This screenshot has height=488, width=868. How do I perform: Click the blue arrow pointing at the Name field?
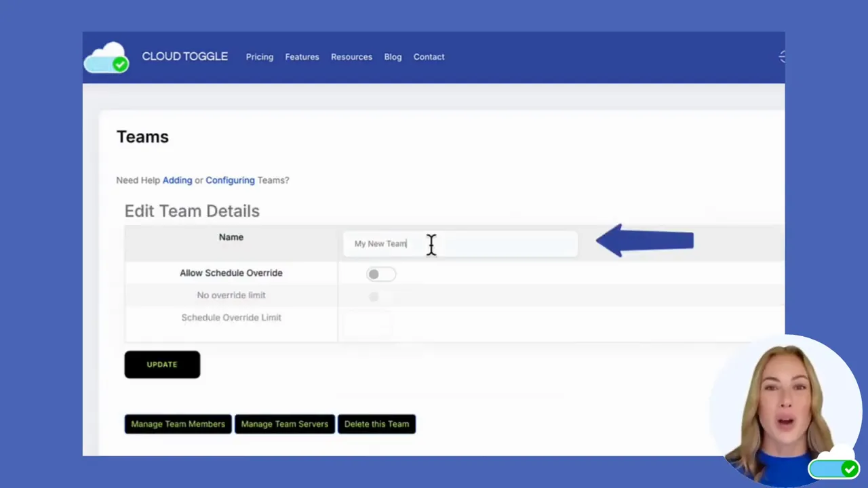tap(644, 241)
